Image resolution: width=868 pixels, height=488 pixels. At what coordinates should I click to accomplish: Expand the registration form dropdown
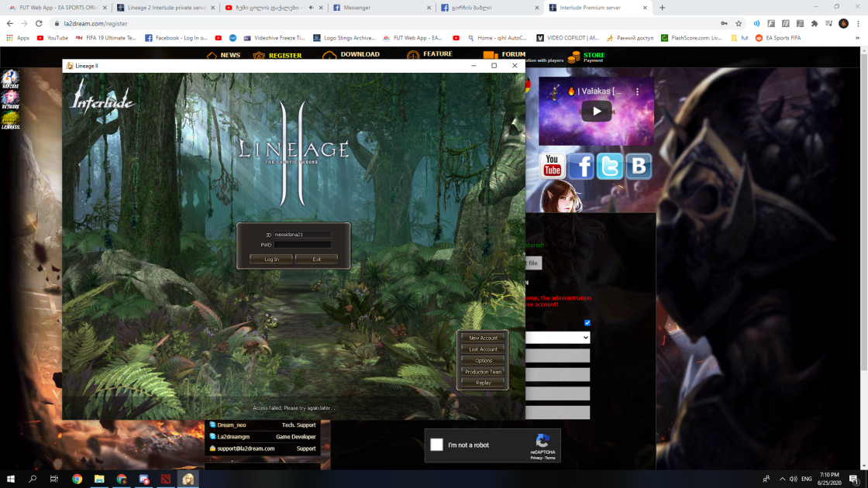558,338
